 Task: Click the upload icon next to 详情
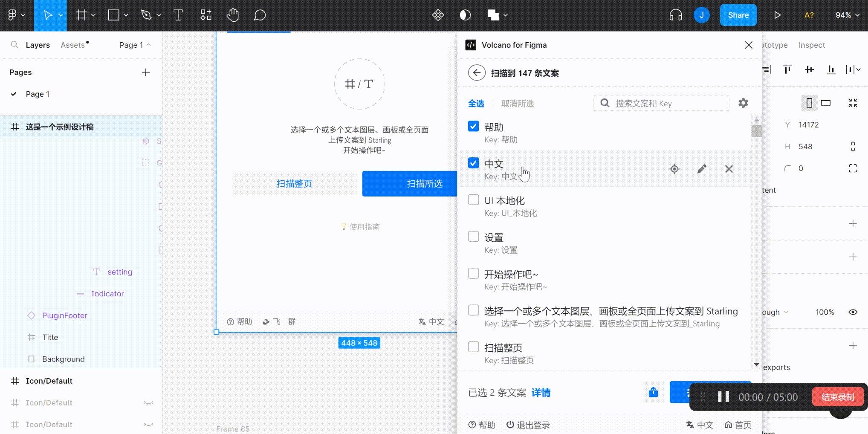[x=653, y=392]
